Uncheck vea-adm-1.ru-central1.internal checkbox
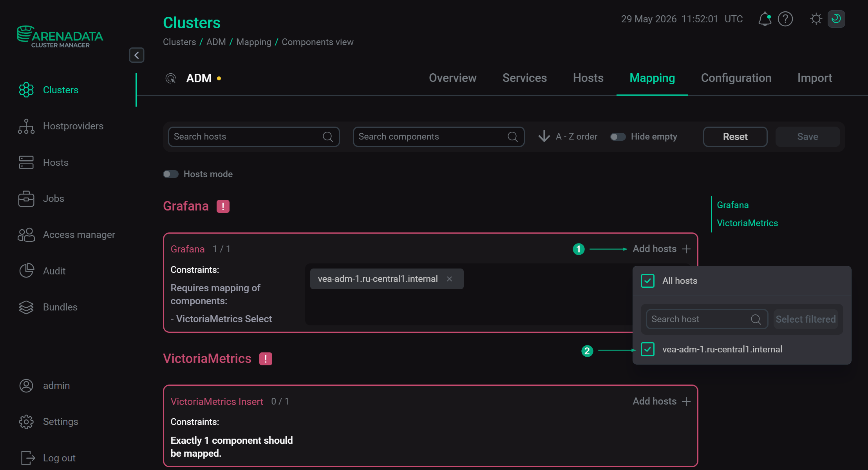 (x=648, y=349)
